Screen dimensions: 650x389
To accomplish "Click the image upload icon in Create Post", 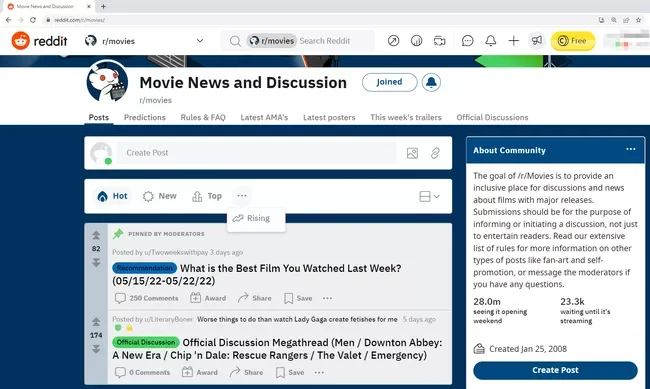I will (412, 153).
